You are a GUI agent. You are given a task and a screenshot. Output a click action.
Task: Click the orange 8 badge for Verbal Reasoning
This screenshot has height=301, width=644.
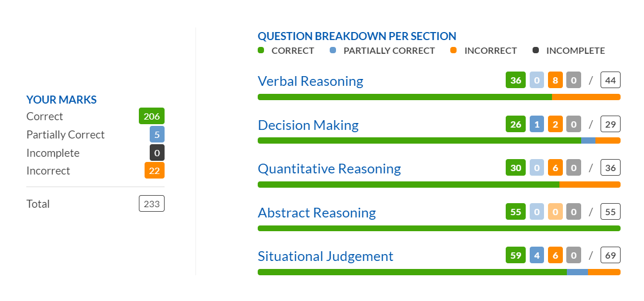[555, 80]
